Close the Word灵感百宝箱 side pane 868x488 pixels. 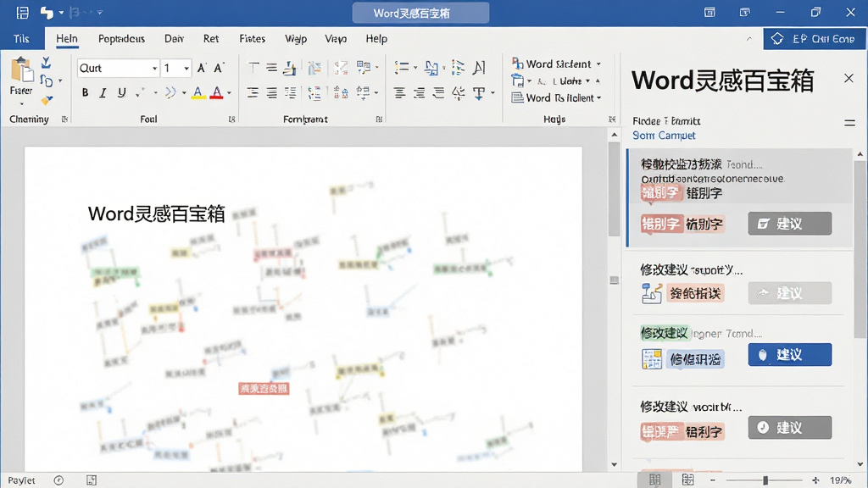point(849,78)
